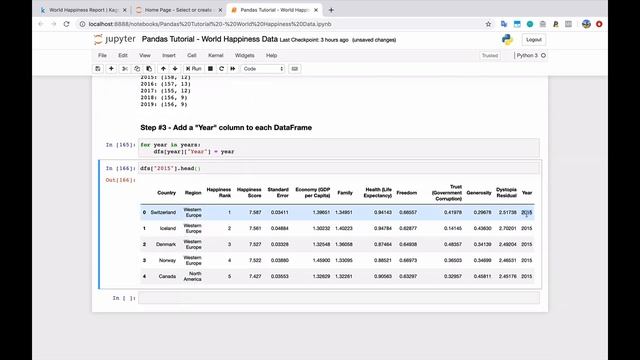Image resolution: width=640 pixels, height=360 pixels.
Task: Click the Iceland cell in the table
Action: pos(168,228)
